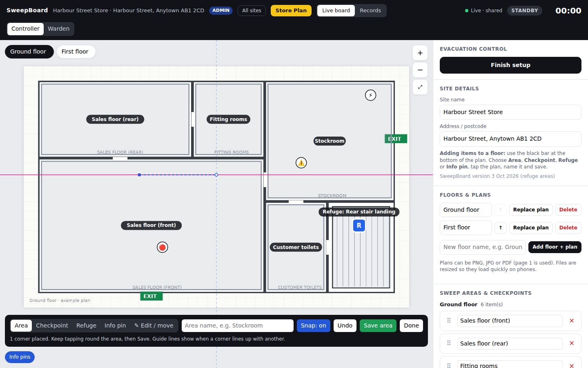Remove Sales floor (rear) with red X

(572, 343)
